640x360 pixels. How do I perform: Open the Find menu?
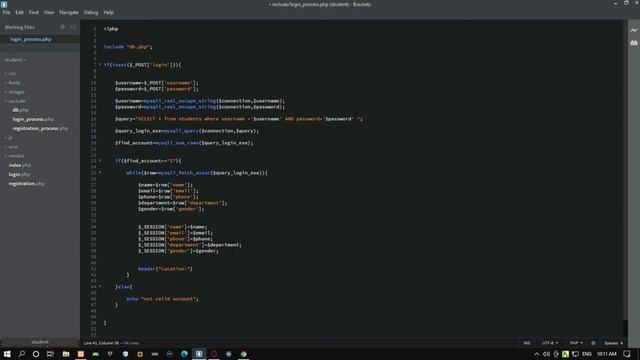(34, 12)
